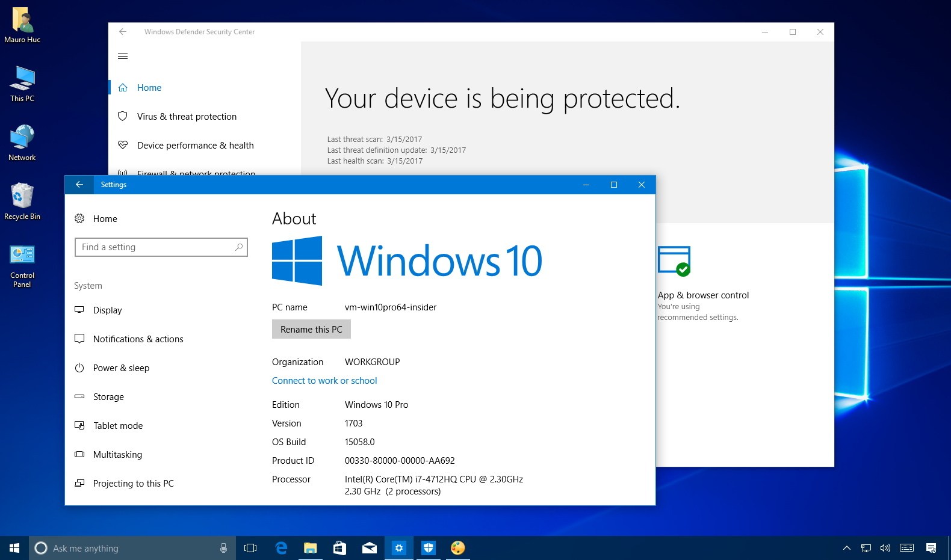Click the Rename this PC button

pos(311,330)
